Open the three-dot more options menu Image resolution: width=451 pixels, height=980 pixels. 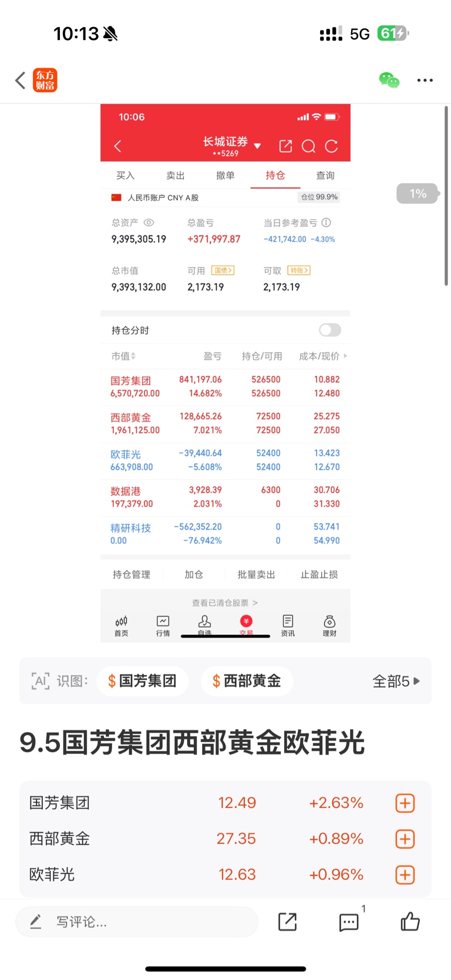pos(425,80)
